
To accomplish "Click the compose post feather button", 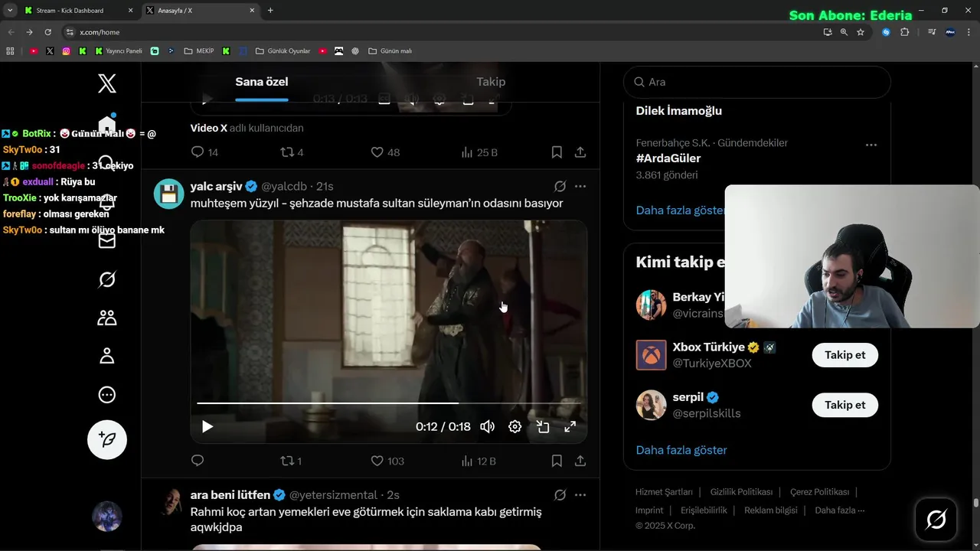I will click(107, 439).
